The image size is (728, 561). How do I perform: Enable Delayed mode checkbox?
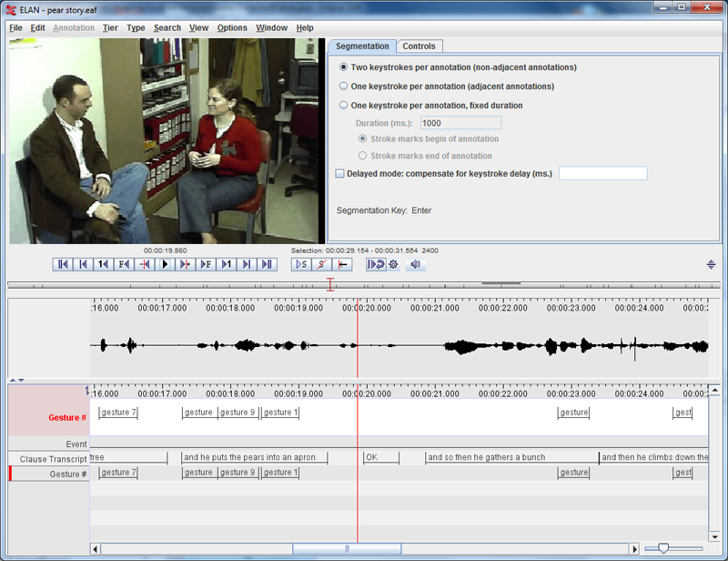339,173
